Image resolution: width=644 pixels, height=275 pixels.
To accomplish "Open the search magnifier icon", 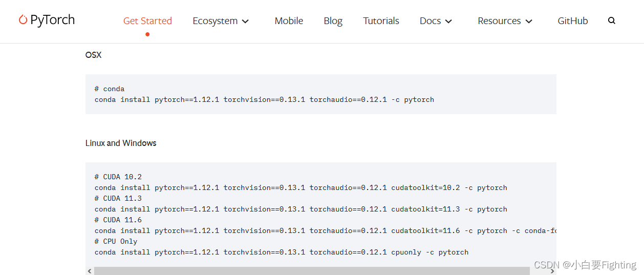I will (x=611, y=21).
